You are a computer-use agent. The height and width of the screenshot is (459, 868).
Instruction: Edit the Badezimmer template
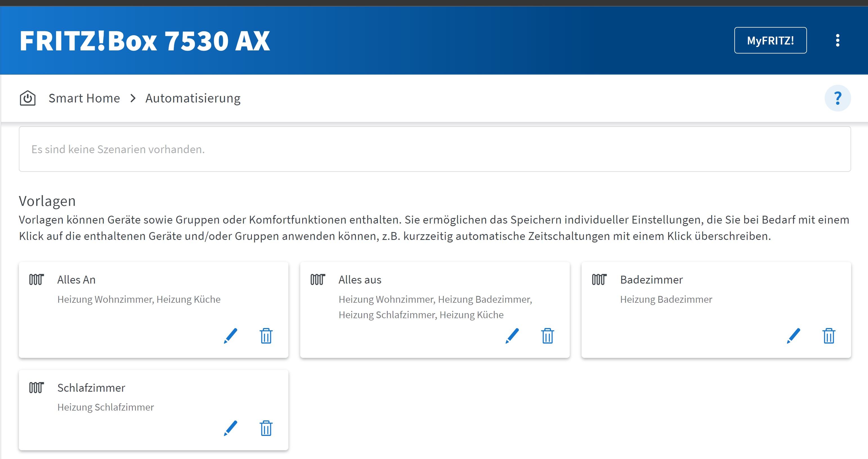[x=793, y=336]
